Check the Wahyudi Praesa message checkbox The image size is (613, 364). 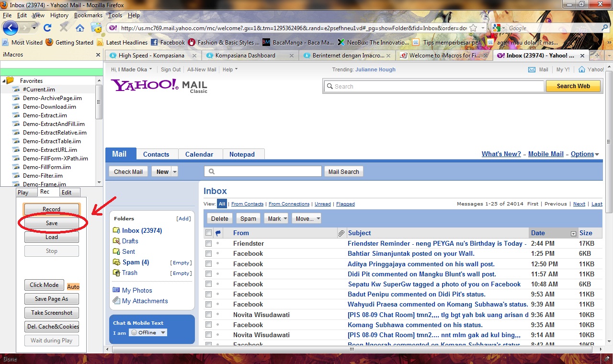[208, 304]
